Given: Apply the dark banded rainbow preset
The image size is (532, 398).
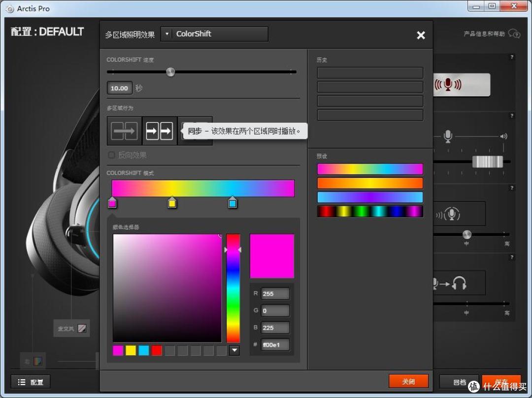Looking at the screenshot, I should [370, 211].
